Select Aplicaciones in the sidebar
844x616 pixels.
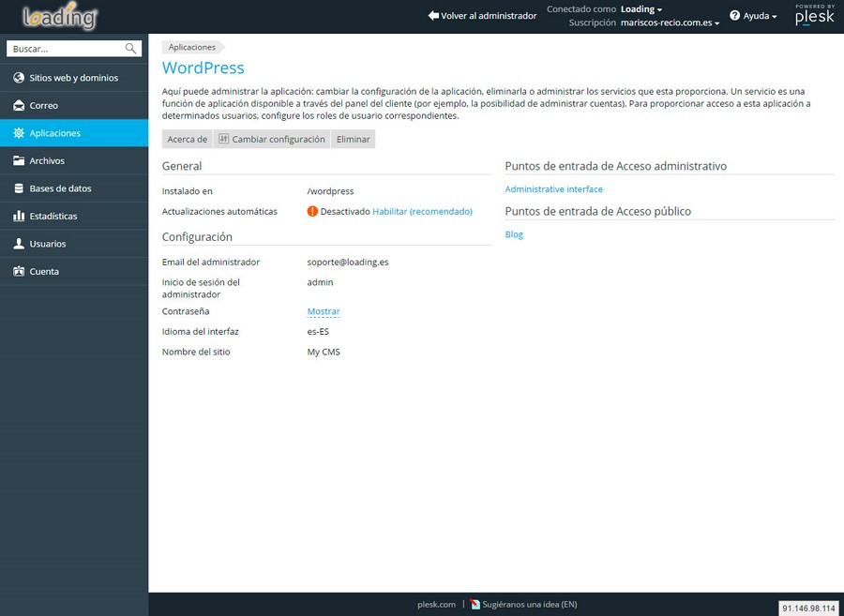pyautogui.click(x=74, y=133)
